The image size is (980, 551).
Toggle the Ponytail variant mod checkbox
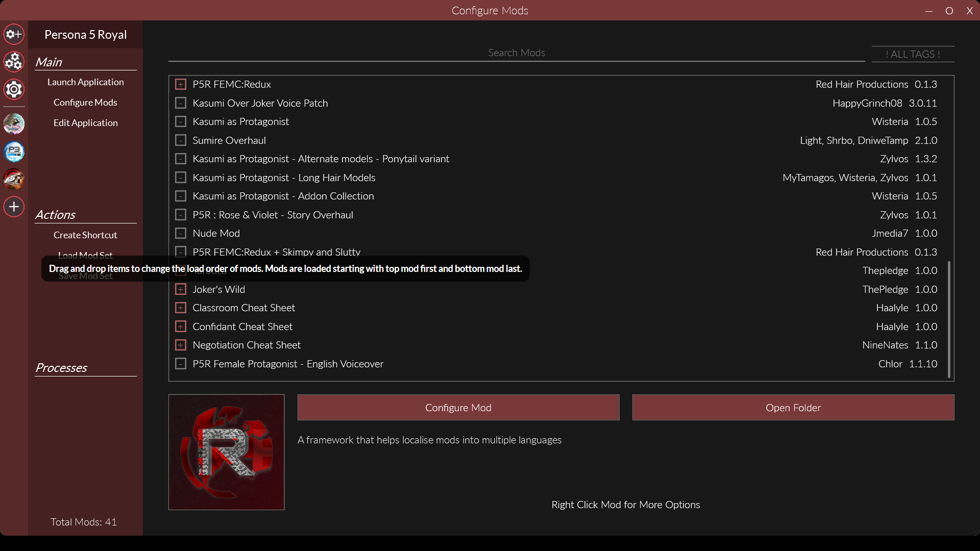tap(181, 159)
